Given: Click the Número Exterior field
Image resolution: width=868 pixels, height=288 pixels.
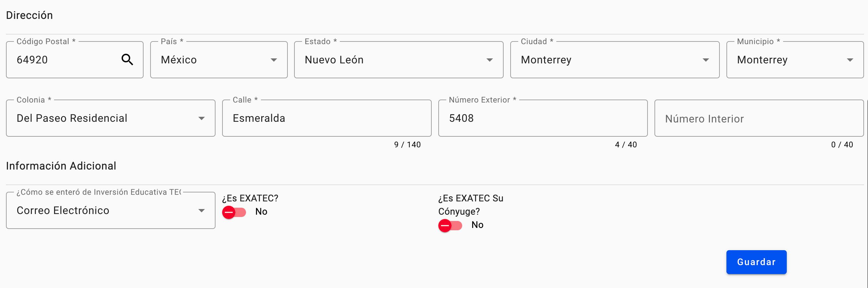Looking at the screenshot, I should coord(542,118).
